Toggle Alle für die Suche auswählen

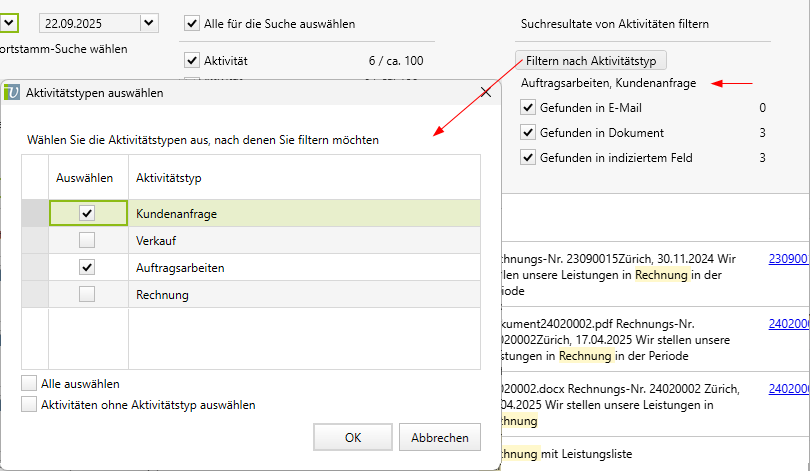click(x=193, y=23)
